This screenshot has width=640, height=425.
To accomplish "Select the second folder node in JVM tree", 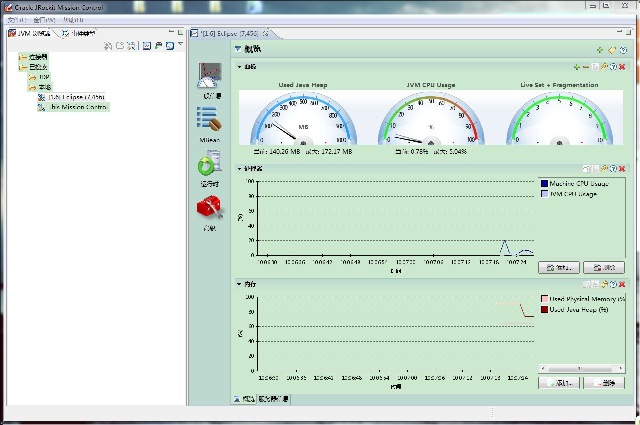I will click(x=34, y=67).
